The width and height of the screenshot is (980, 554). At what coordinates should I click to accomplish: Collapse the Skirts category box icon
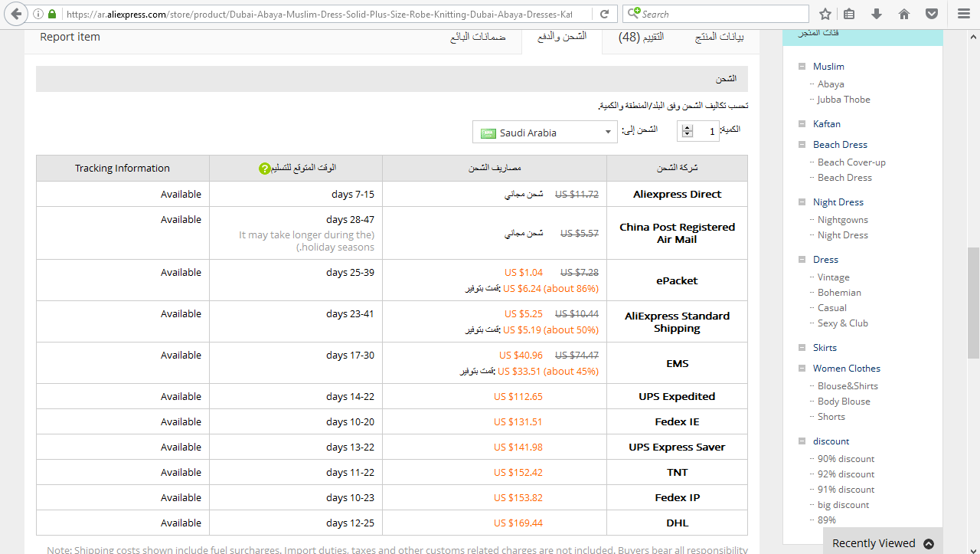tap(802, 348)
